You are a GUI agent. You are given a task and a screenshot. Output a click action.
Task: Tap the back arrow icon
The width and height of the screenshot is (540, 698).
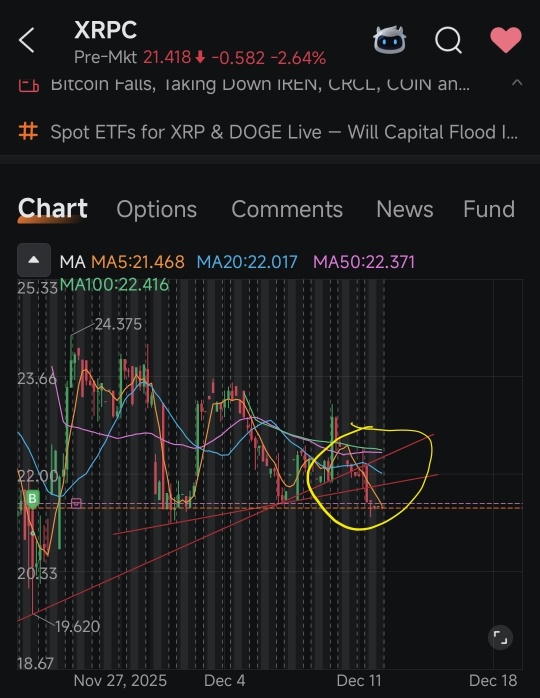coord(26,40)
